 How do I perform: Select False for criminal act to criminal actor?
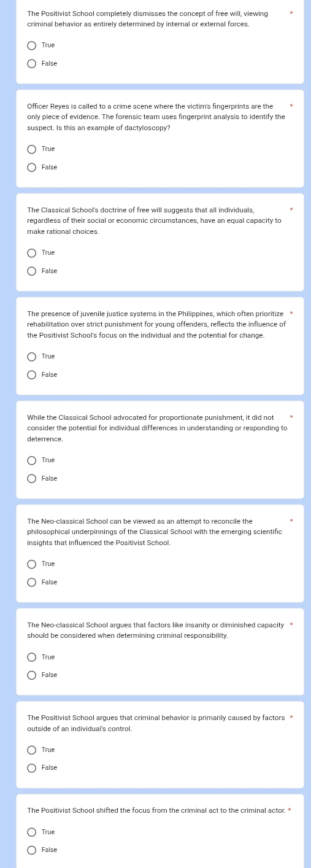32,850
